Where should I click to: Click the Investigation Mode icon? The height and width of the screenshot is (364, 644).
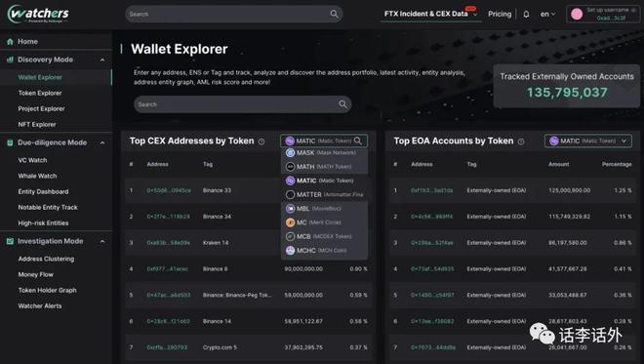pos(10,241)
